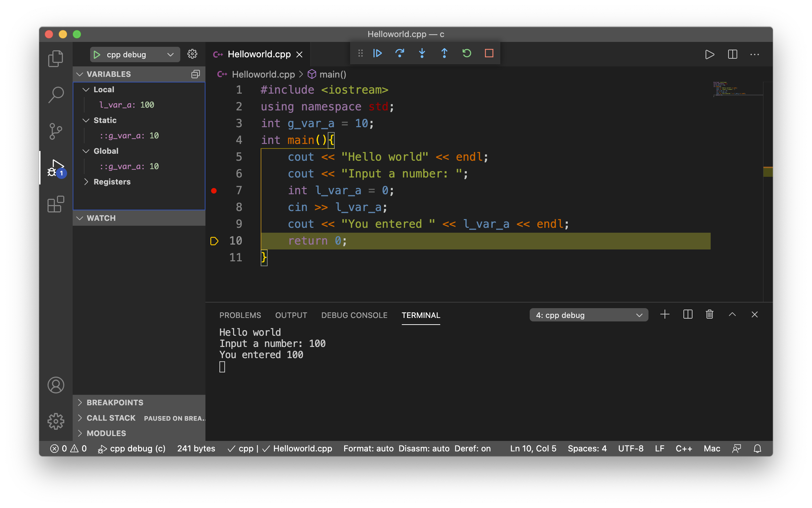Open debug configuration settings gear
812x508 pixels.
193,54
